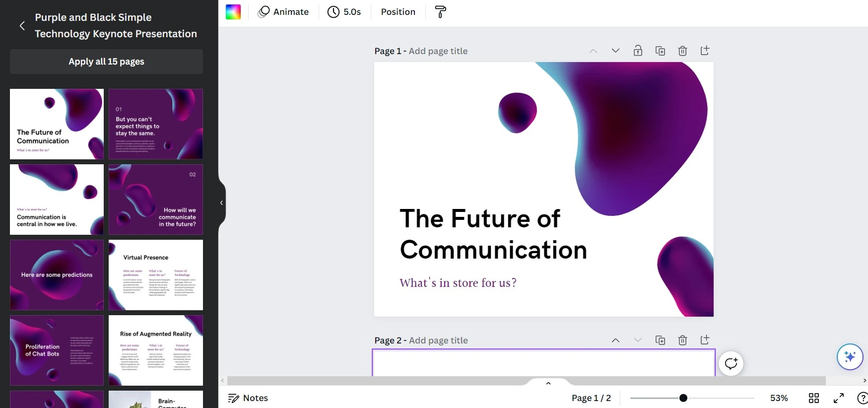Add a comment with the speech bubble button

click(731, 363)
